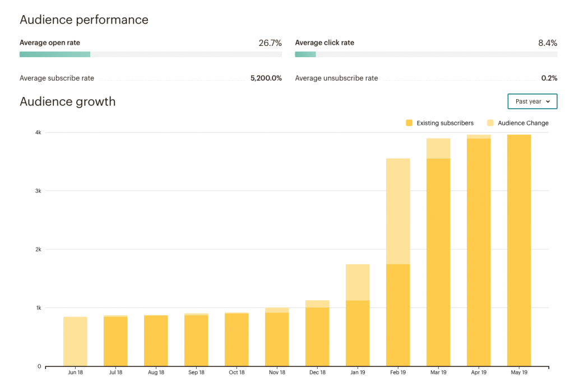Click Feb 19 Existing subscribers segment
The height and width of the screenshot is (392, 574).
398,315
